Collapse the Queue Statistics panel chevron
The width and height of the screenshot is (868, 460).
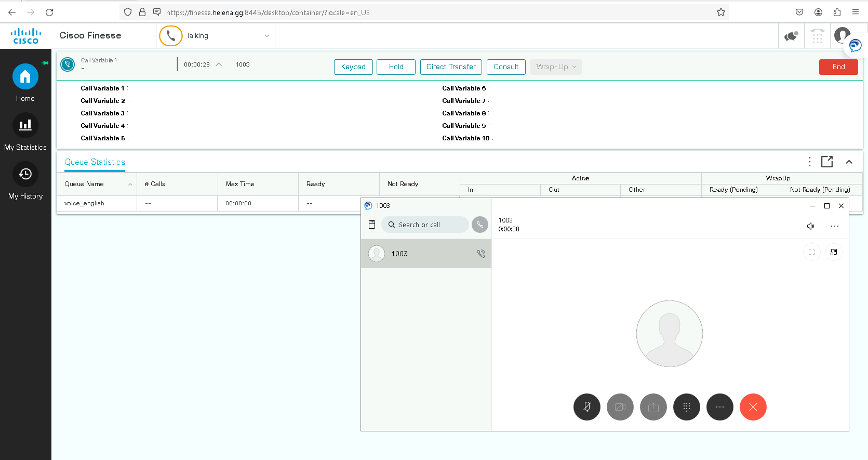pyautogui.click(x=849, y=162)
